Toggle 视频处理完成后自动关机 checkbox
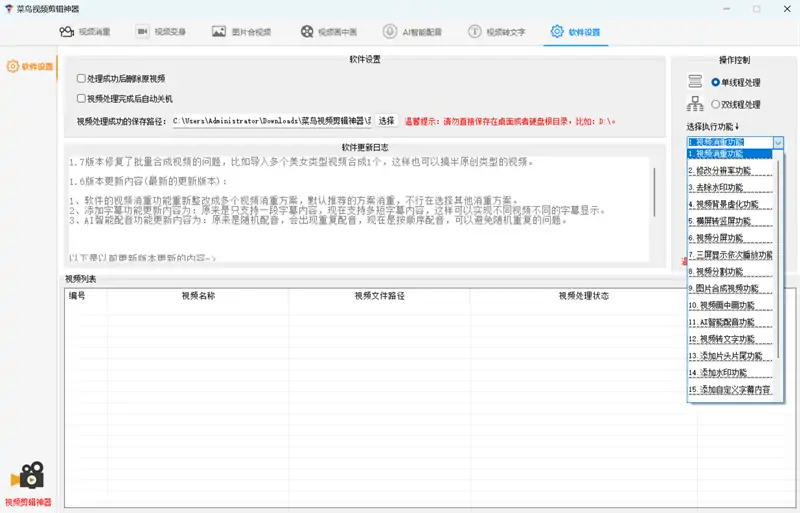Viewport: 800px width, 513px height. tap(81, 99)
